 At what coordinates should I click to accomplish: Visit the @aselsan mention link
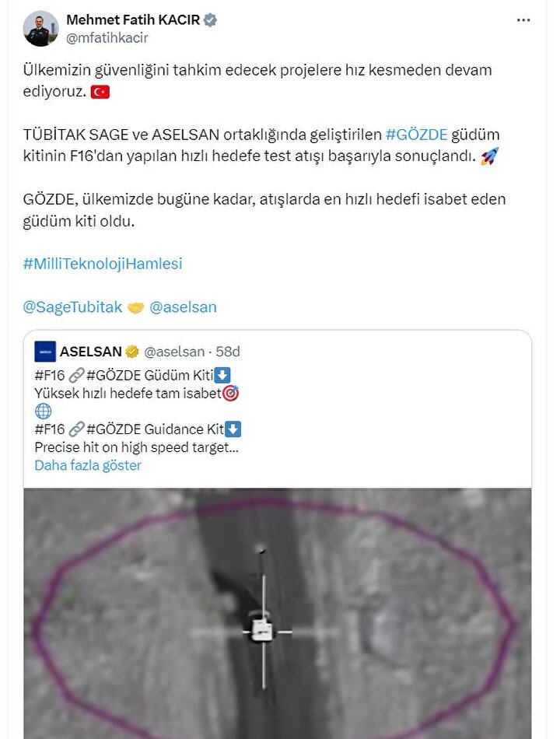tap(183, 306)
